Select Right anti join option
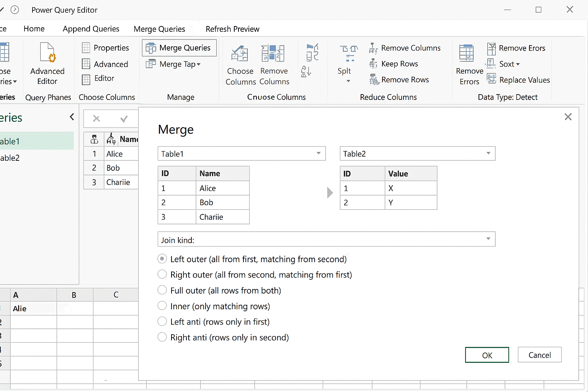Image resolution: width=588 pixels, height=392 pixels. (162, 337)
